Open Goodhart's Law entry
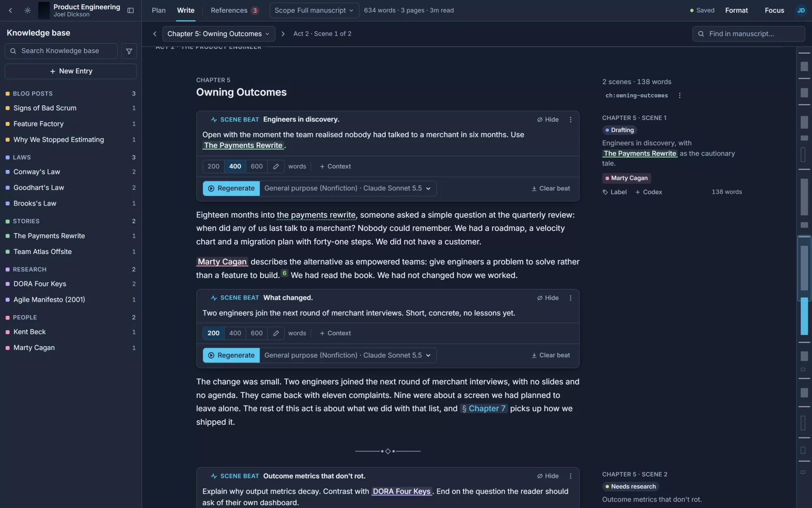 (70, 188)
